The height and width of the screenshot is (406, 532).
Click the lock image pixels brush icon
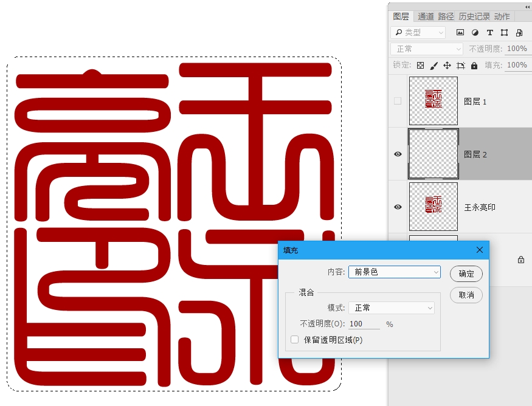(x=434, y=65)
